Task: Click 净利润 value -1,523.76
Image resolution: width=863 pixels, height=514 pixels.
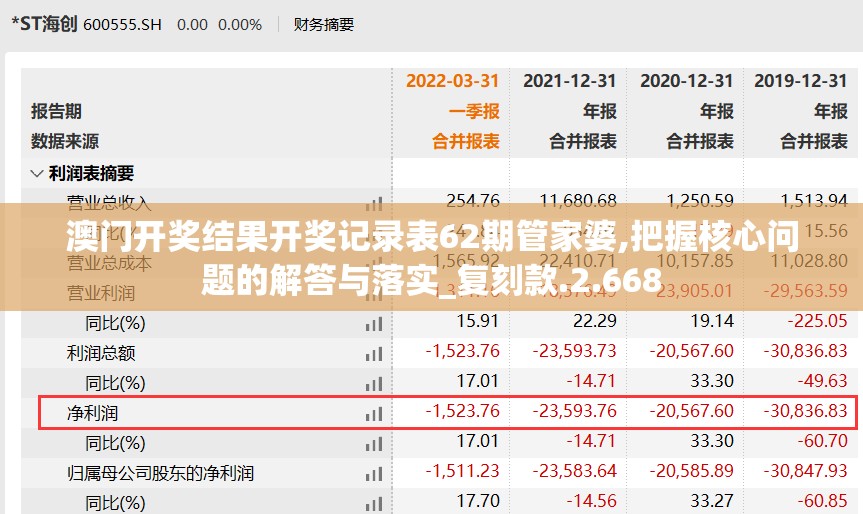Action: coord(462,411)
